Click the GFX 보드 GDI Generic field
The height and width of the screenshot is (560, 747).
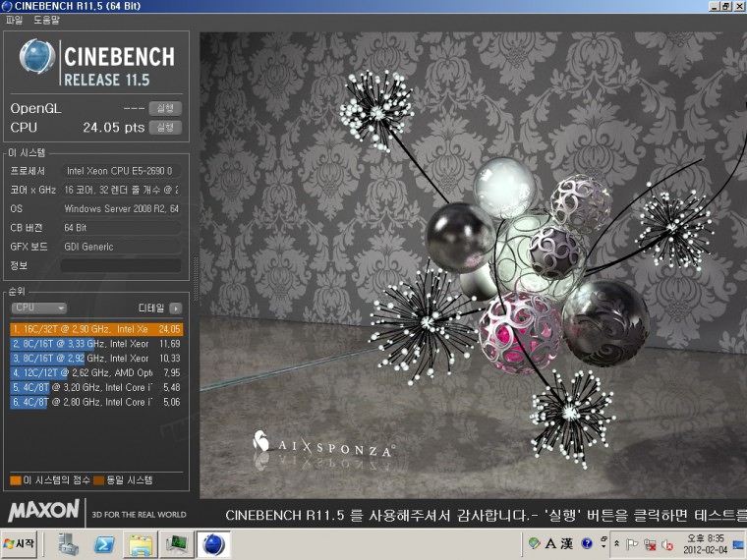pos(121,247)
